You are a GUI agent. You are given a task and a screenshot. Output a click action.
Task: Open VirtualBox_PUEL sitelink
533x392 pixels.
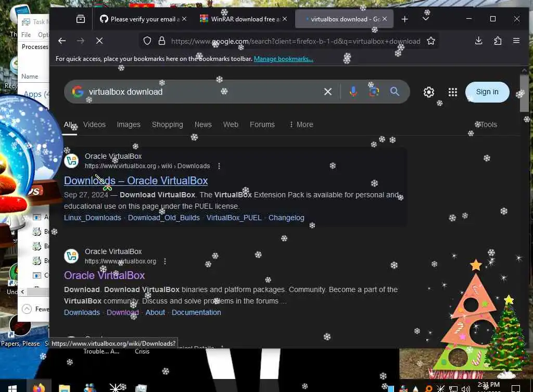[x=234, y=218]
